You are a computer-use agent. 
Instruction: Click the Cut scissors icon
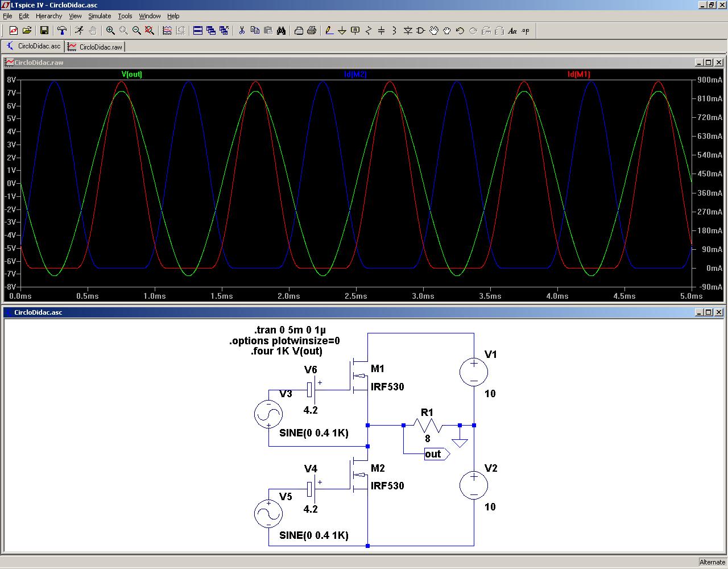pyautogui.click(x=242, y=31)
